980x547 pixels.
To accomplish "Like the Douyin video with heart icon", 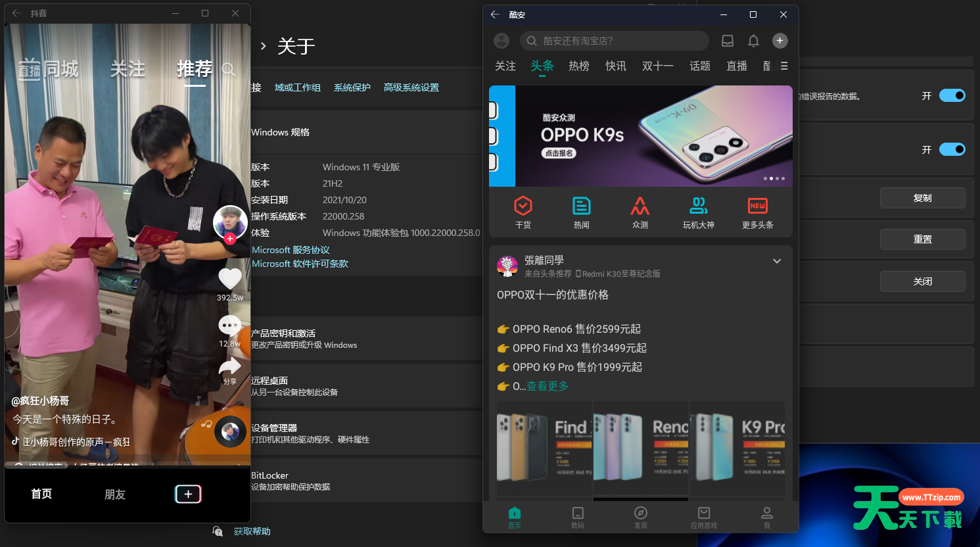I will click(230, 279).
